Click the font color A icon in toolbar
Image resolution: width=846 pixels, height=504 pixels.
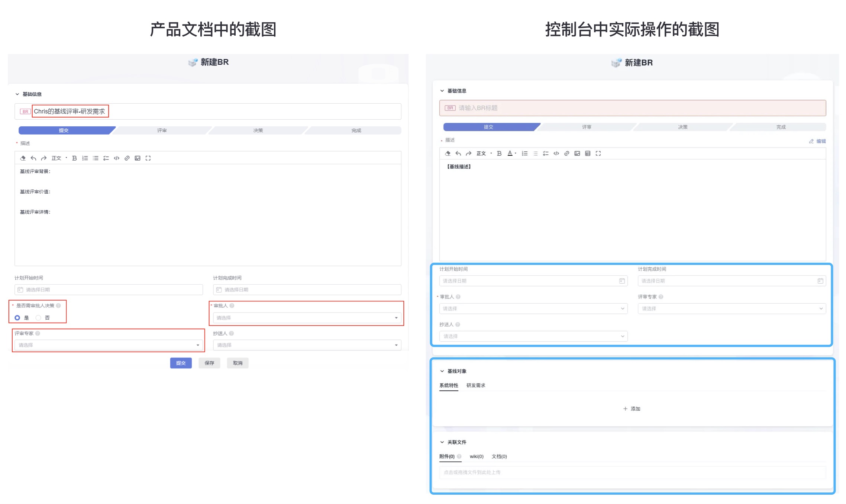[x=510, y=153]
